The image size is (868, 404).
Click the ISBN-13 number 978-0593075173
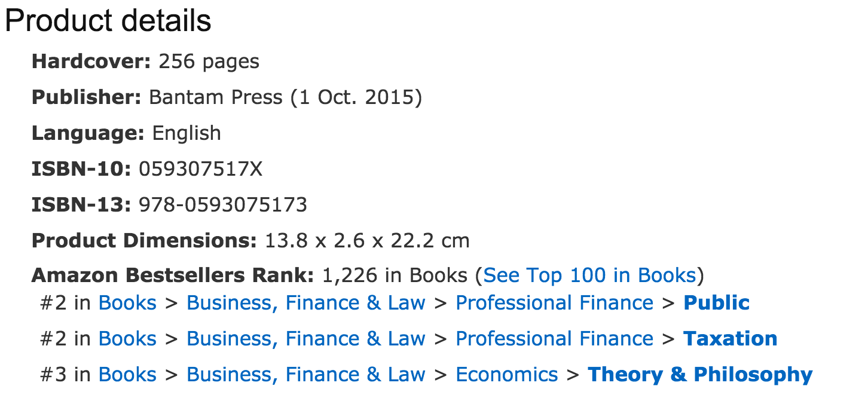[x=223, y=205]
